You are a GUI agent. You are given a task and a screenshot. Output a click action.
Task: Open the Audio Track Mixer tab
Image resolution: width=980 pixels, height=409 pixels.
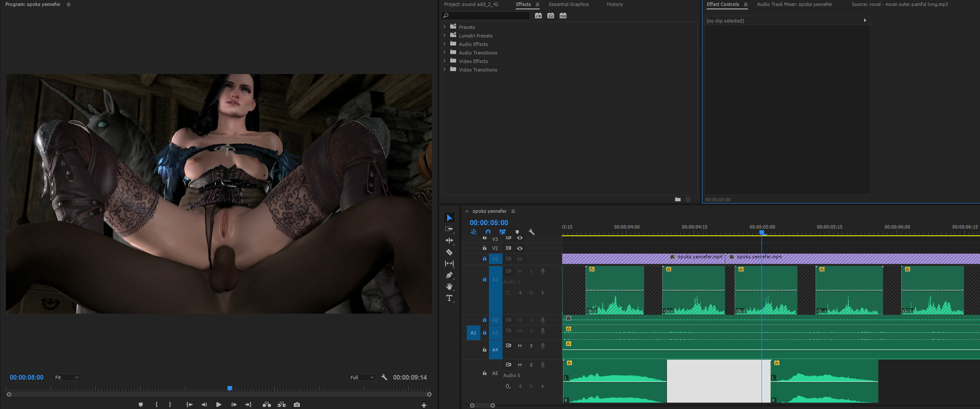pyautogui.click(x=794, y=4)
